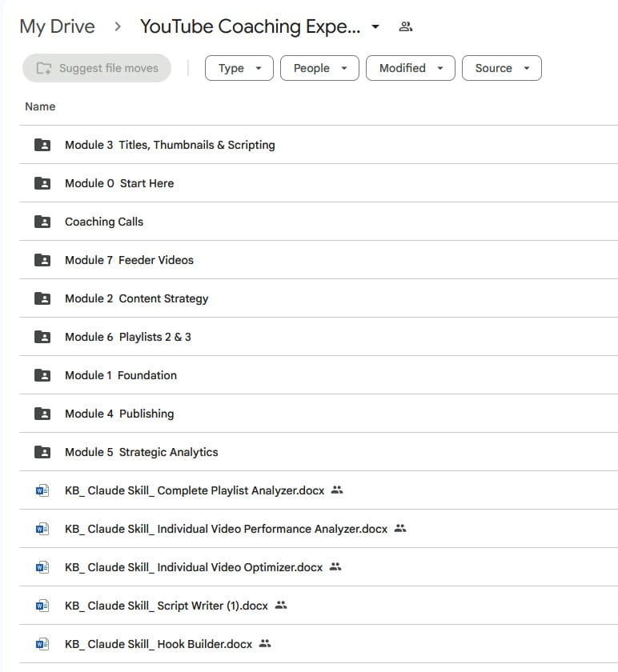The image size is (618, 672).
Task: Select the Coaching Calls folder name
Action: (x=104, y=222)
